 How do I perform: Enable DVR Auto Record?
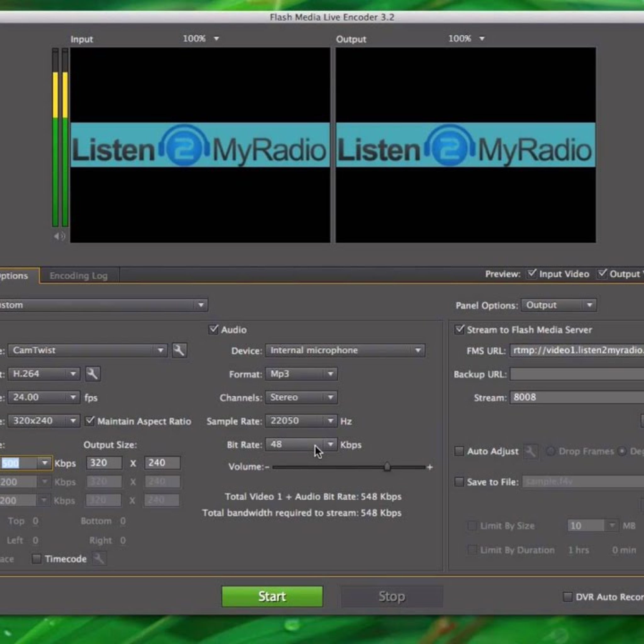click(567, 597)
